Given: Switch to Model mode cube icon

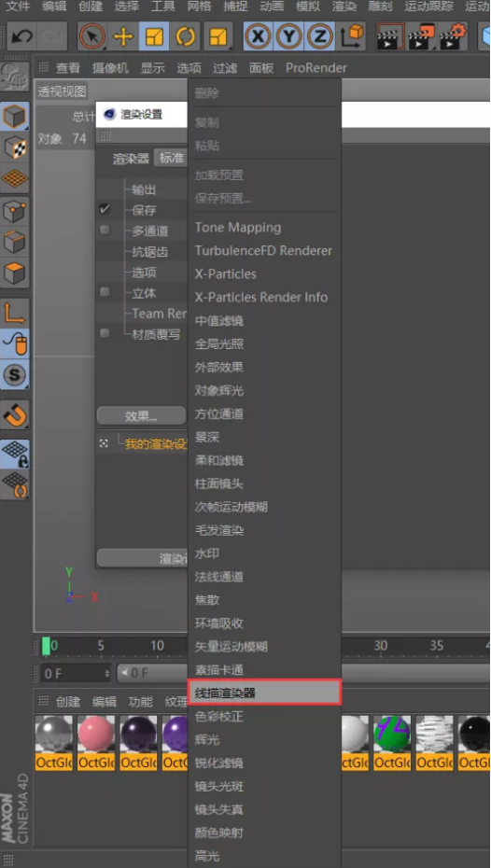Looking at the screenshot, I should coord(15,117).
